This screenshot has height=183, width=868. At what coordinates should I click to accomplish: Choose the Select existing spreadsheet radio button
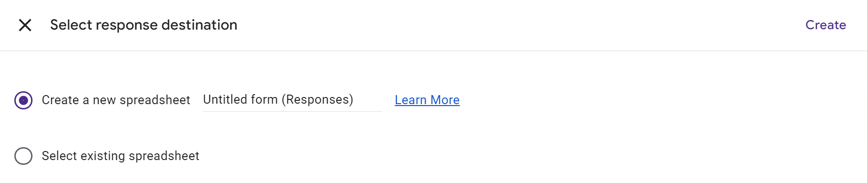point(23,156)
